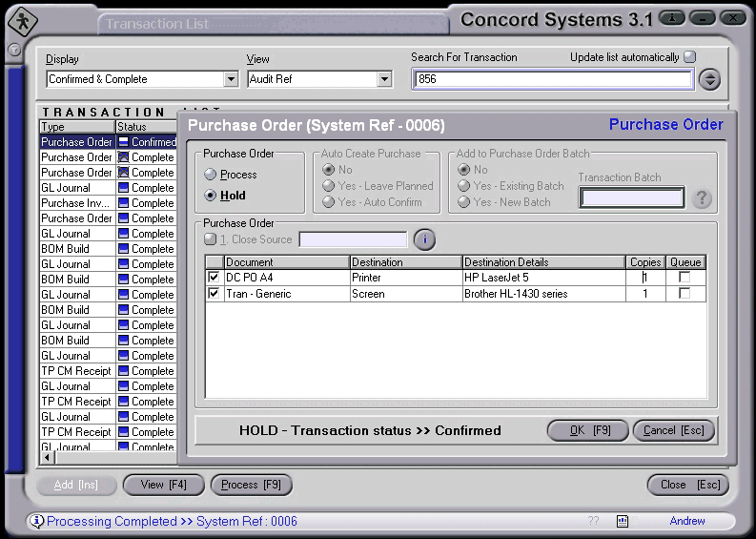Viewport: 756px width, 539px height.
Task: Select Yes - Auto Confirm radio button
Action: pos(328,201)
